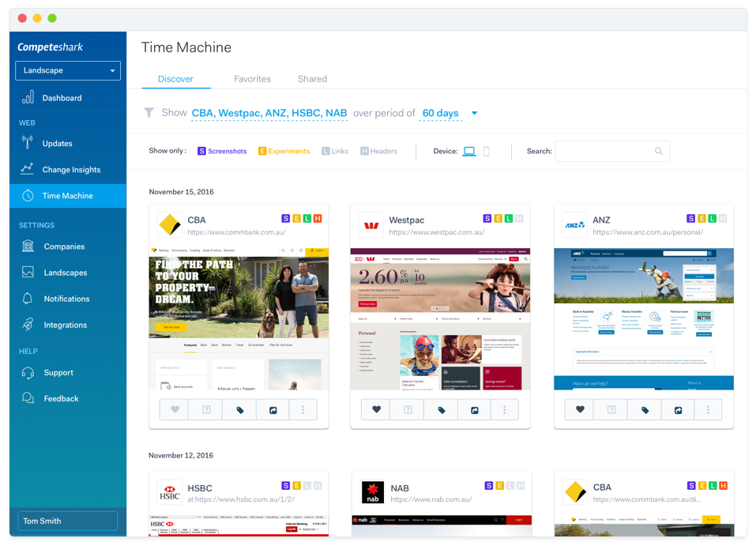Image resolution: width=756 pixels, height=557 pixels.
Task: Click the Westpac logo
Action: (371, 224)
